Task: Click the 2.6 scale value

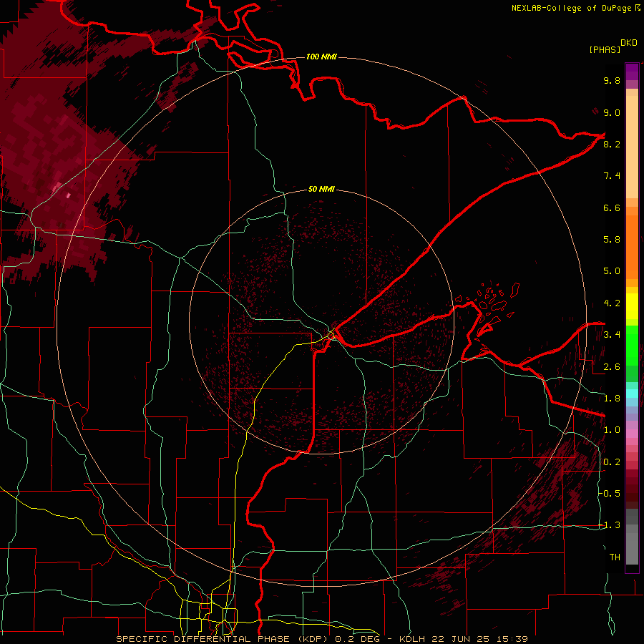Action: tap(612, 367)
